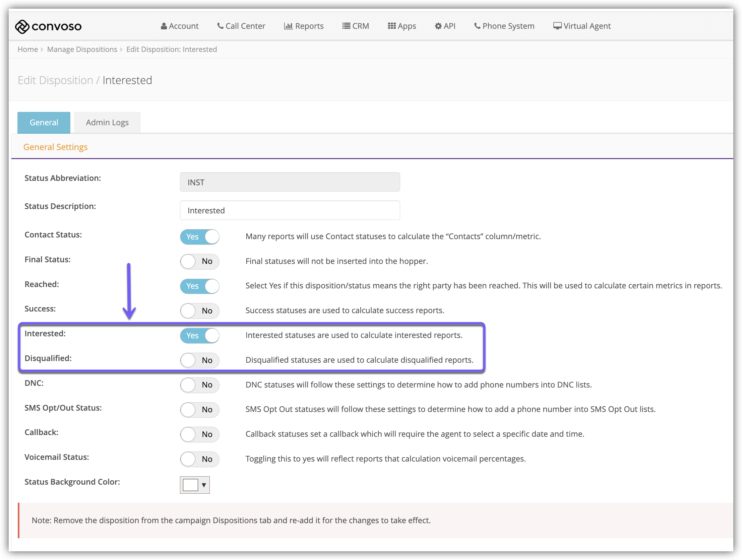This screenshot has width=742, height=560.
Task: Click the Call Center phone icon
Action: pos(220,26)
